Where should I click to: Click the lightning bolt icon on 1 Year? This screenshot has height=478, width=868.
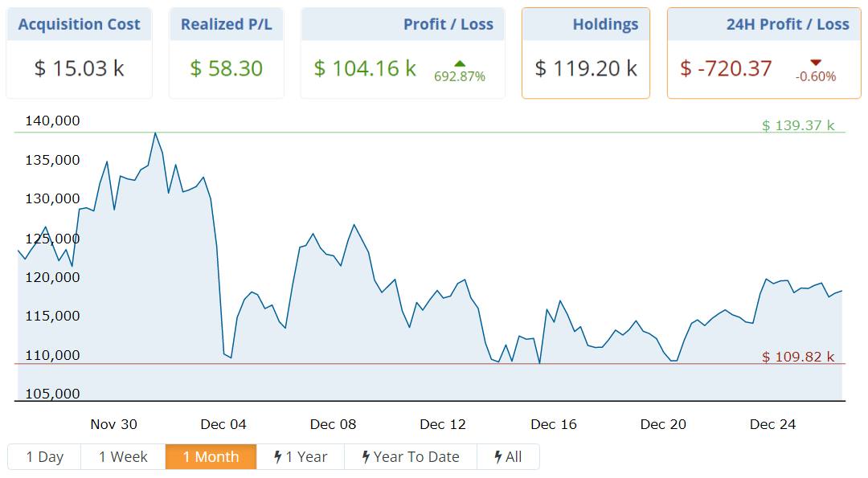point(278,457)
